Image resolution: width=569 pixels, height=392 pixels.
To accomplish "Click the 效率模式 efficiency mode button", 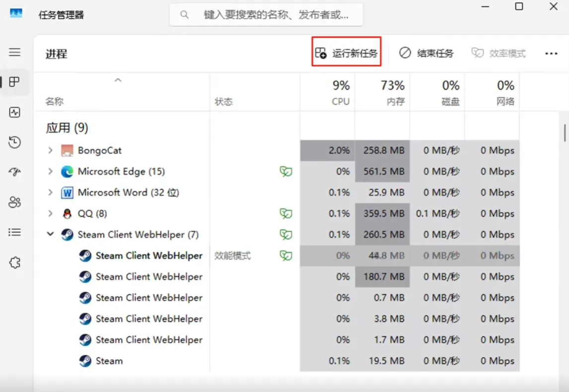I will [498, 53].
